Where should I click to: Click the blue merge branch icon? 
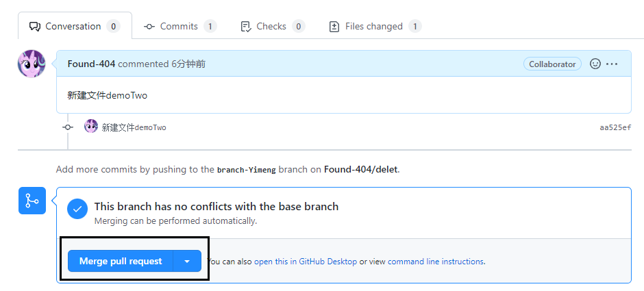32,201
